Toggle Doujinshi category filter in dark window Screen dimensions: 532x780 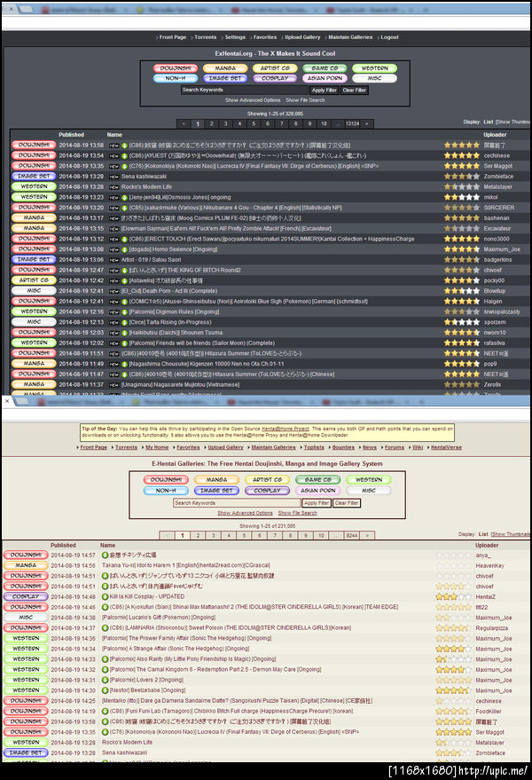(176, 68)
